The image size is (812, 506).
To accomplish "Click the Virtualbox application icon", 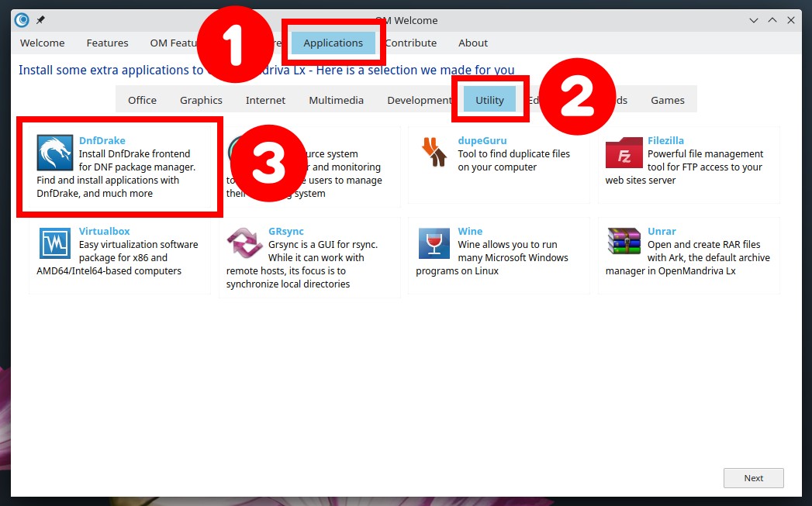I will (55, 243).
